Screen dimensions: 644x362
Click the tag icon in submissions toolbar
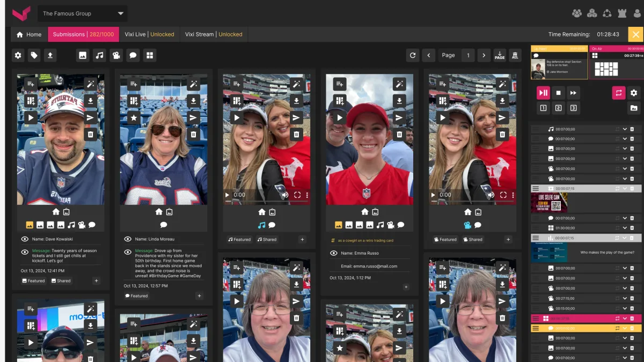[x=34, y=55]
